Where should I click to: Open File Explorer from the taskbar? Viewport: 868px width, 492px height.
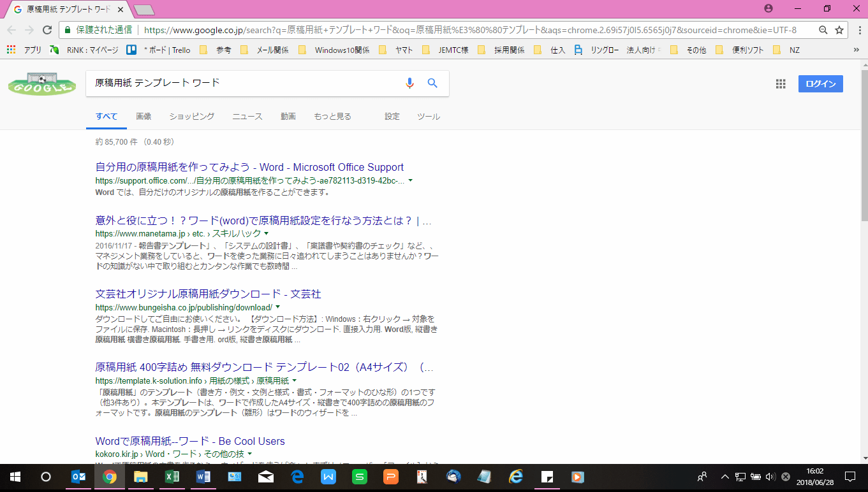141,477
